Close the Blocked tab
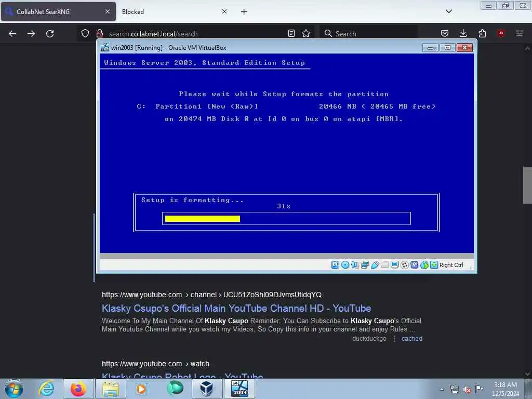The height and width of the screenshot is (399, 532). [224, 11]
